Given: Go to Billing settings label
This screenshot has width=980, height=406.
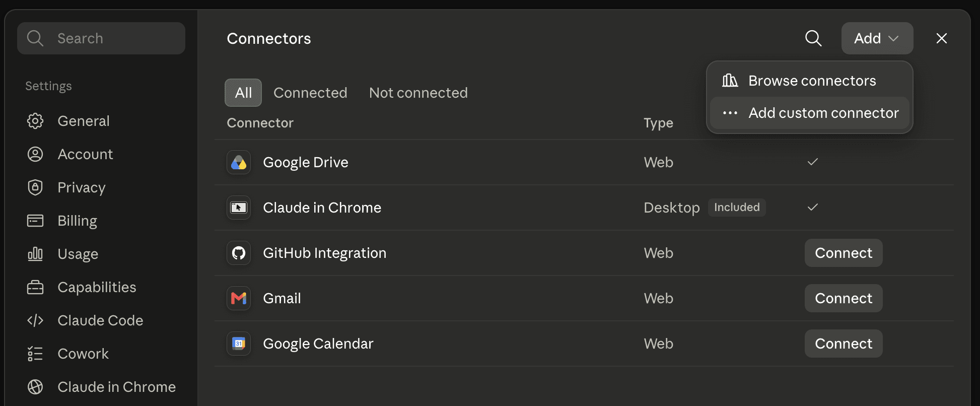Looking at the screenshot, I should (77, 221).
